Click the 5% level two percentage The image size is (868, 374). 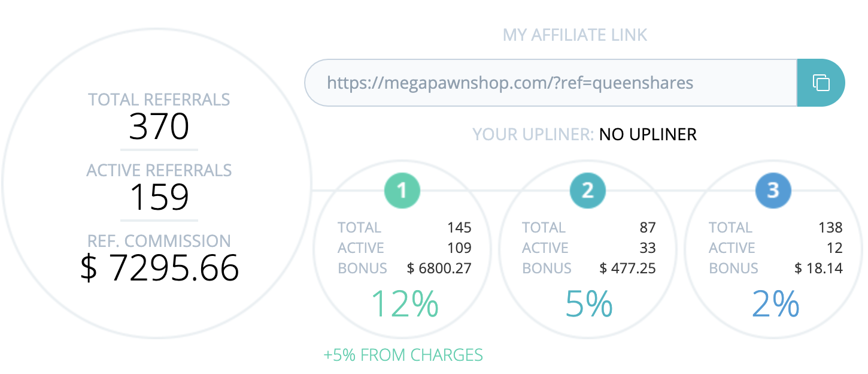tap(589, 304)
